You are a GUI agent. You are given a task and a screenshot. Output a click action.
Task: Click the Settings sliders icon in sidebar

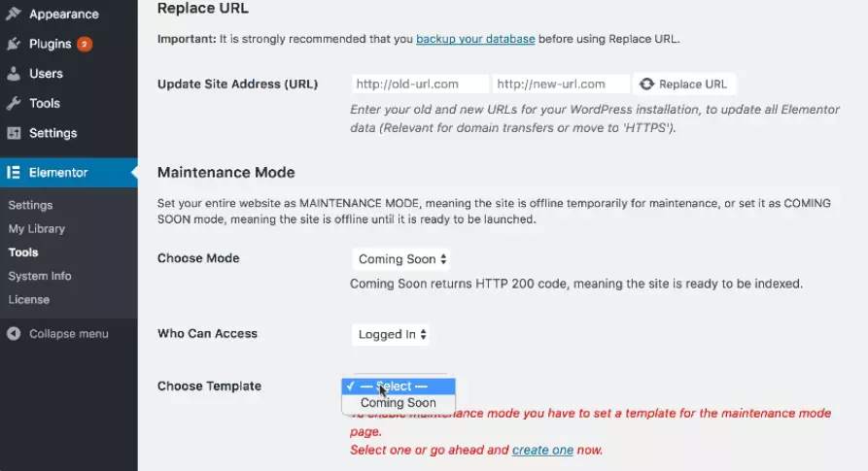pyautogui.click(x=14, y=133)
